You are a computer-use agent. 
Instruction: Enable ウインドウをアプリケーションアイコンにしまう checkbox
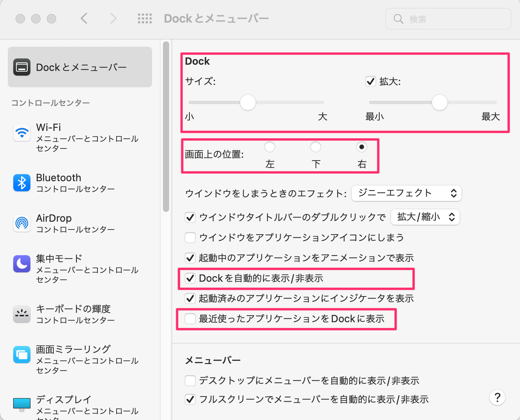pyautogui.click(x=190, y=237)
